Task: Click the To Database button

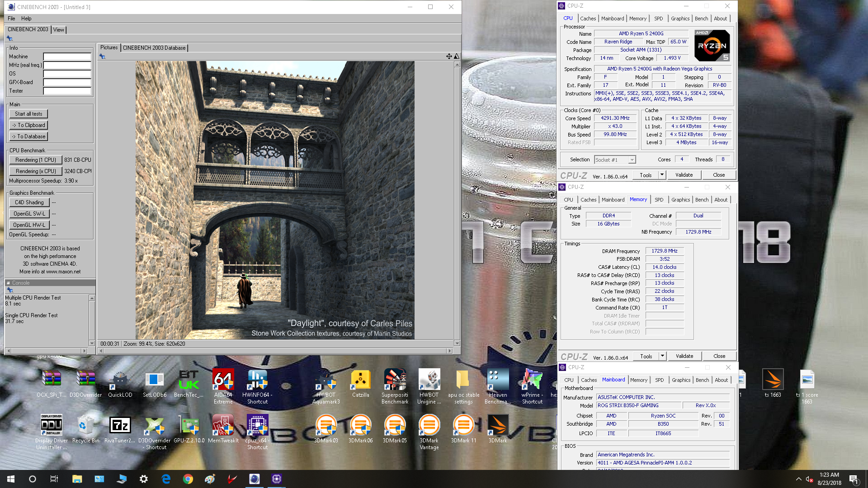Action: [x=28, y=136]
